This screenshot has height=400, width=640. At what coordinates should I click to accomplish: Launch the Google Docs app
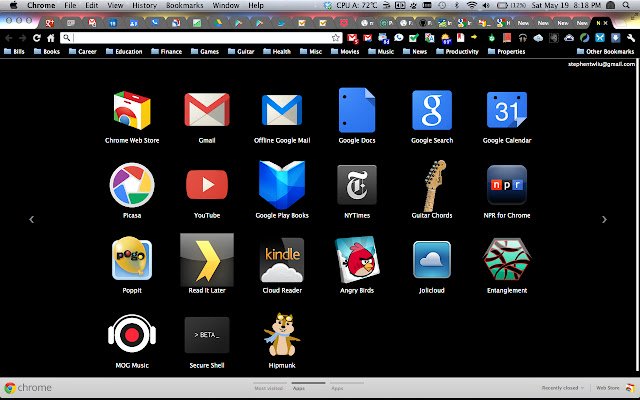click(357, 110)
